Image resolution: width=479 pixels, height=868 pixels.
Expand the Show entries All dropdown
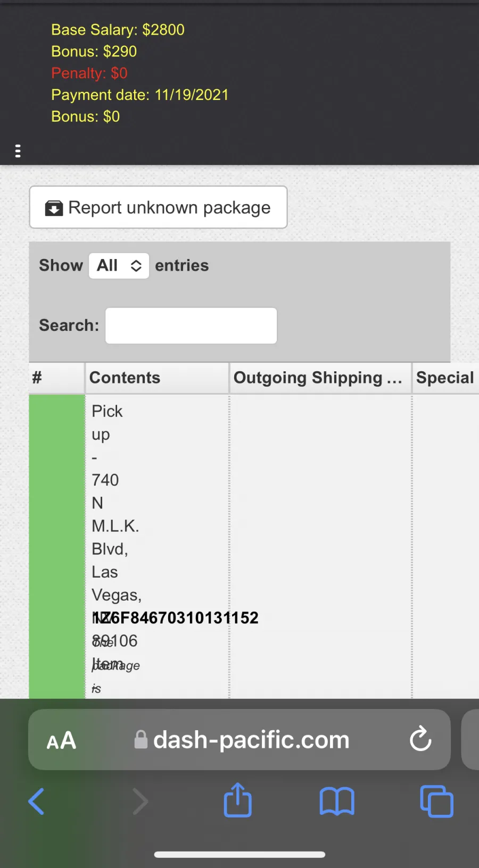(119, 265)
